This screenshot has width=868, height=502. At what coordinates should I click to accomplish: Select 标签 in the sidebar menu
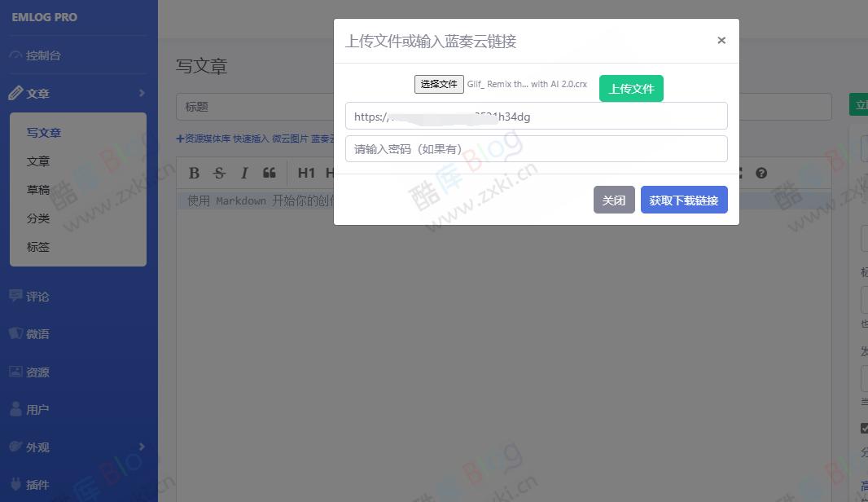pyautogui.click(x=37, y=246)
